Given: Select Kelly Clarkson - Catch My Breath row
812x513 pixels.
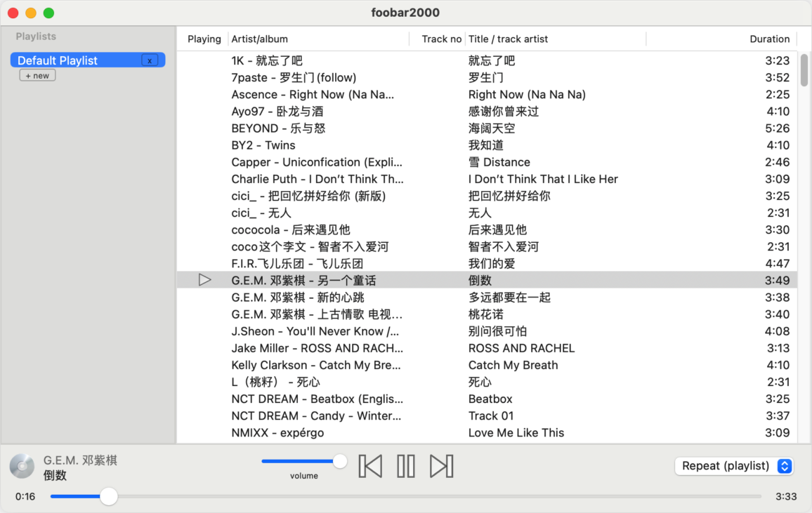Looking at the screenshot, I should pyautogui.click(x=487, y=365).
